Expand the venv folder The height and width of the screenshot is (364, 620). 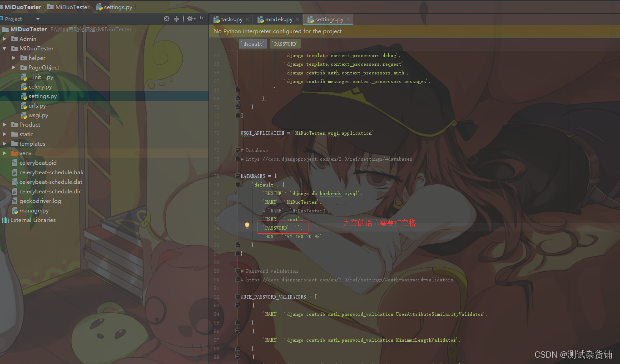pos(4,153)
